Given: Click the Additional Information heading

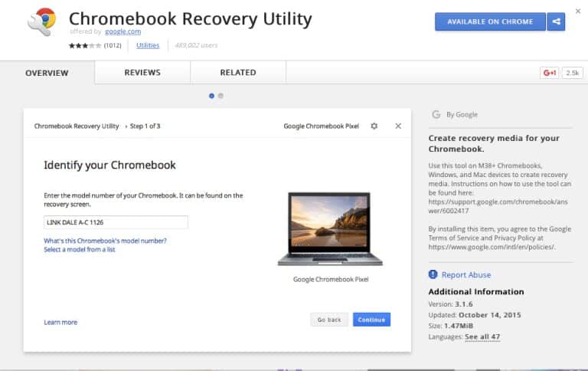Looking at the screenshot, I should point(476,292).
